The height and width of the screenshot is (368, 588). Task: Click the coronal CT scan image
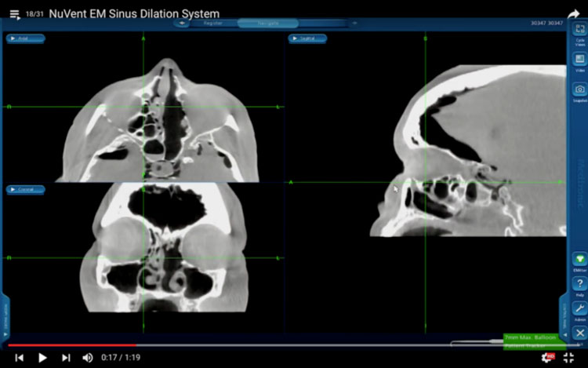pyautogui.click(x=165, y=248)
